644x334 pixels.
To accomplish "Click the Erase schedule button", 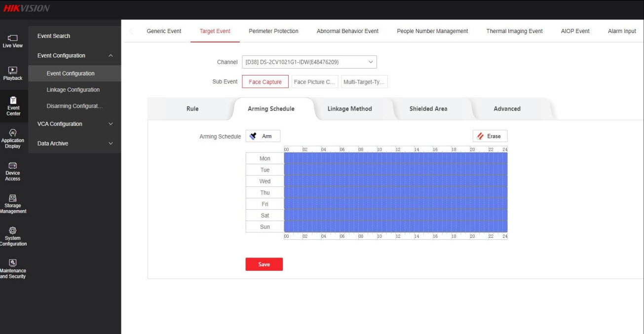I will pos(490,136).
